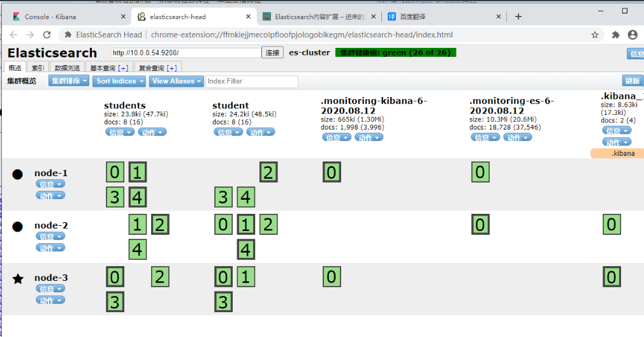Select .monitoring-es shard 0 on node-1
Screen dimensions: 644x337
click(481, 172)
